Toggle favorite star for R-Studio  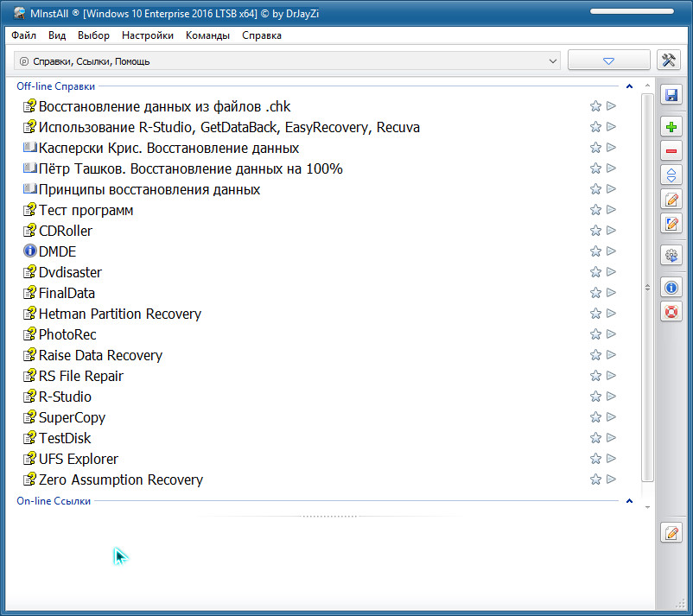(595, 397)
